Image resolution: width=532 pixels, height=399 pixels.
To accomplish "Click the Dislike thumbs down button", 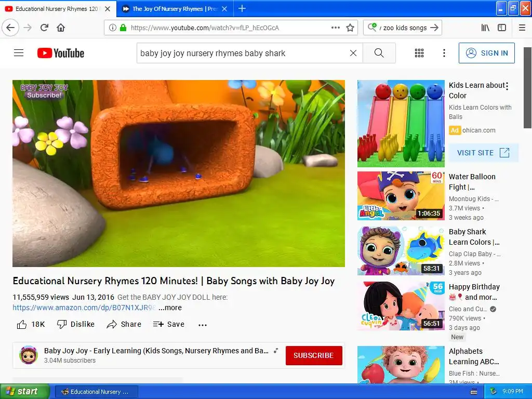I will pos(75,324).
